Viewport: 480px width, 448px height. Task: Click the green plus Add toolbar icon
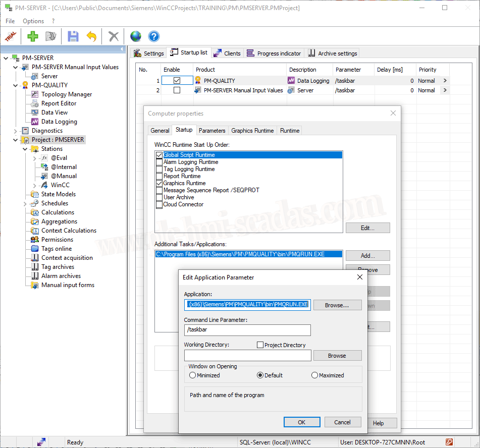(33, 36)
